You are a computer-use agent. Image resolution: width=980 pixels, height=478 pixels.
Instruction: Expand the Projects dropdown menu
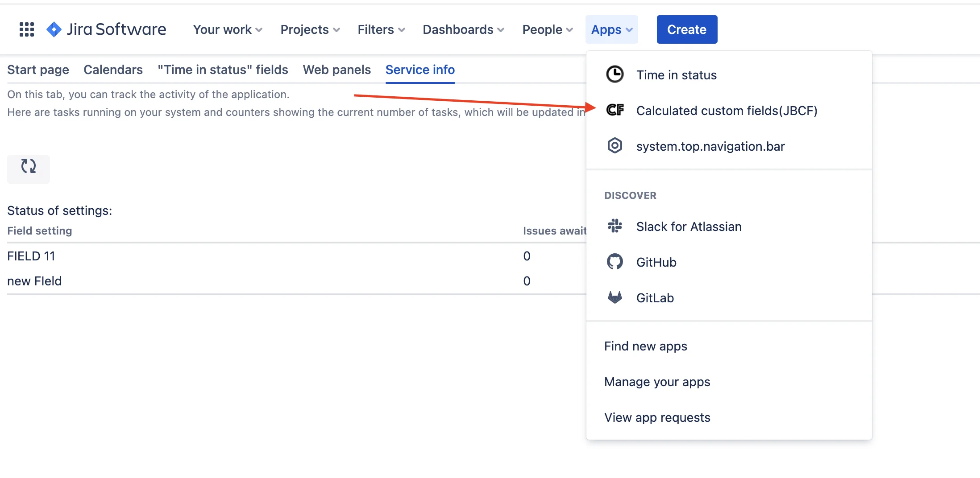[310, 29]
